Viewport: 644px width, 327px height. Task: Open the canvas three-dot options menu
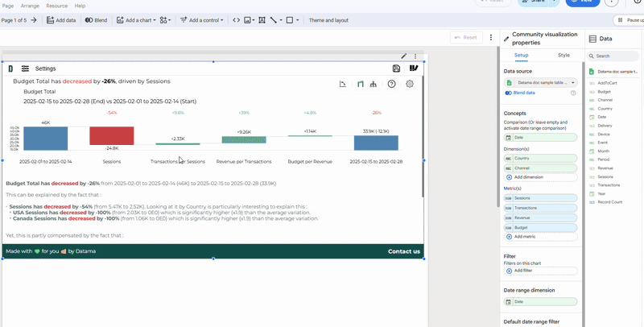491,37
